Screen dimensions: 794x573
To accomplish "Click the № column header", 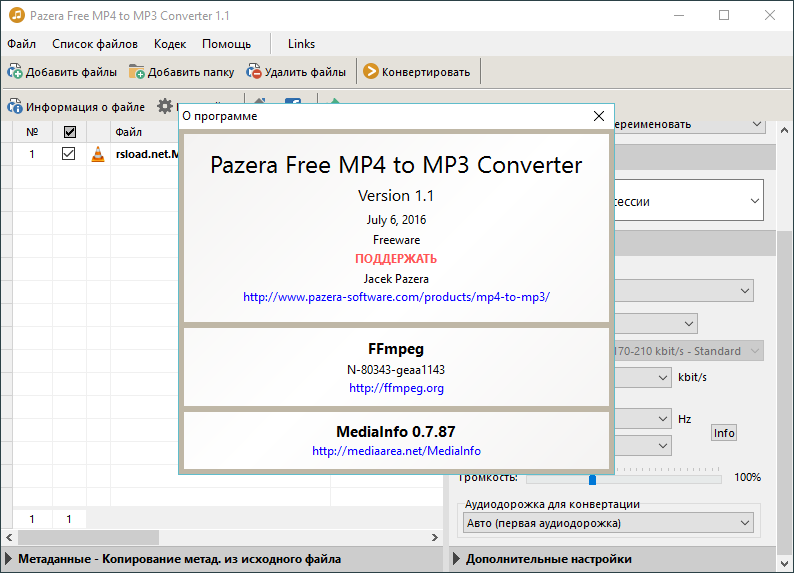I will tap(32, 132).
